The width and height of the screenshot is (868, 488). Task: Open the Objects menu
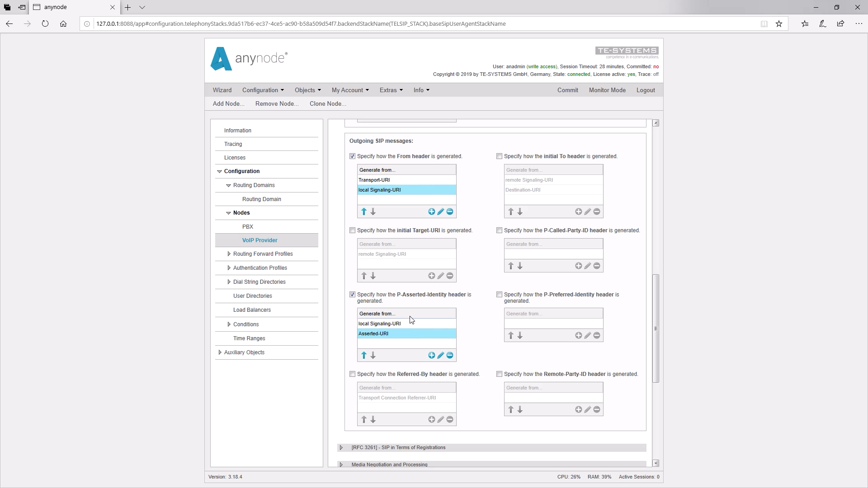(308, 90)
